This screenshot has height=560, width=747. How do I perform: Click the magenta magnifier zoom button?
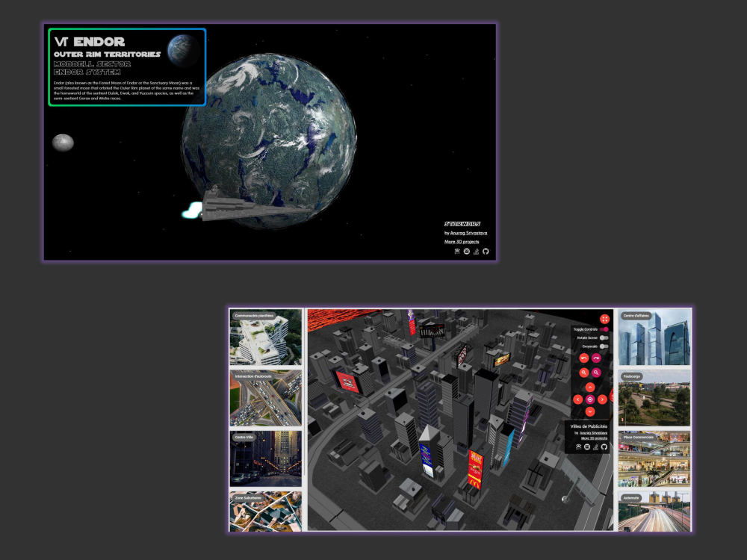[596, 373]
